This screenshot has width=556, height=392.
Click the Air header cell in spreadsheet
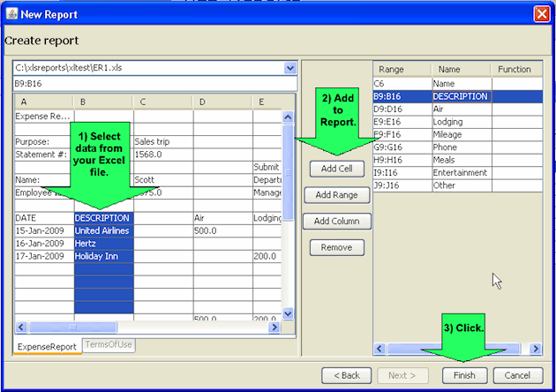point(222,218)
